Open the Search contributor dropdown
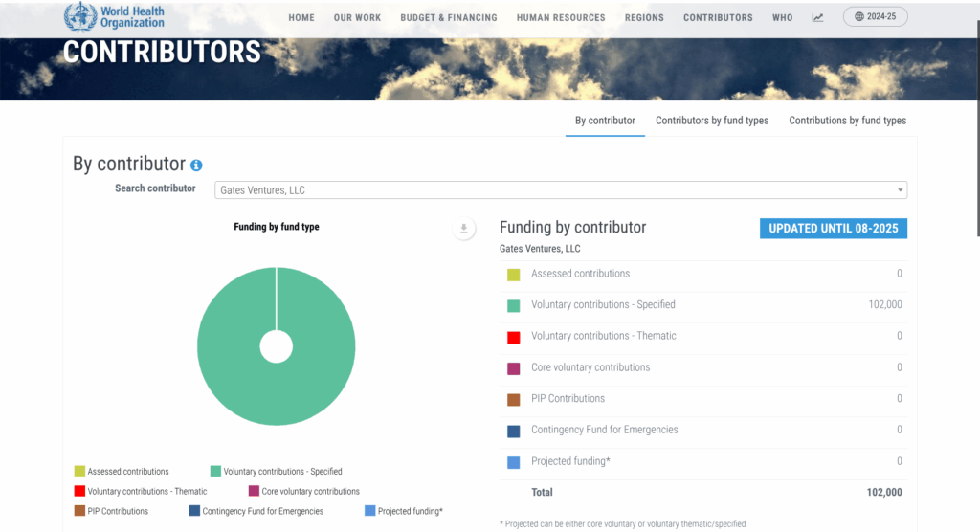This screenshot has height=532, width=980. click(560, 190)
